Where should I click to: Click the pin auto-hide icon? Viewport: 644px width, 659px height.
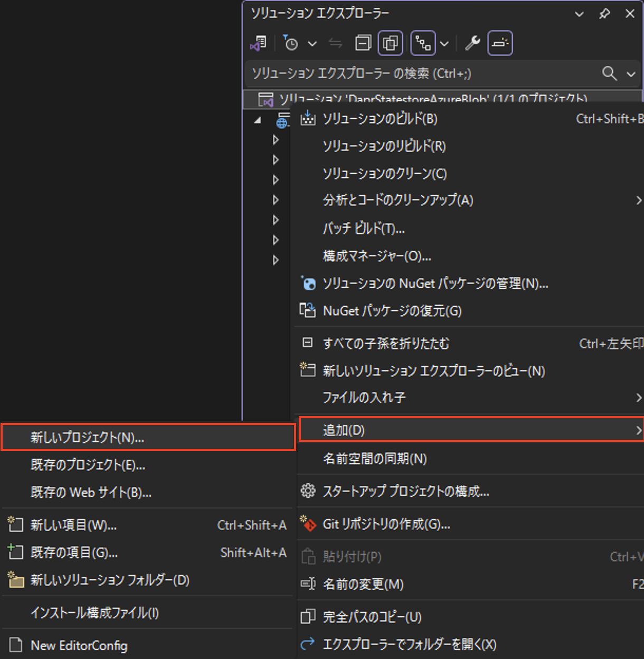(x=604, y=14)
